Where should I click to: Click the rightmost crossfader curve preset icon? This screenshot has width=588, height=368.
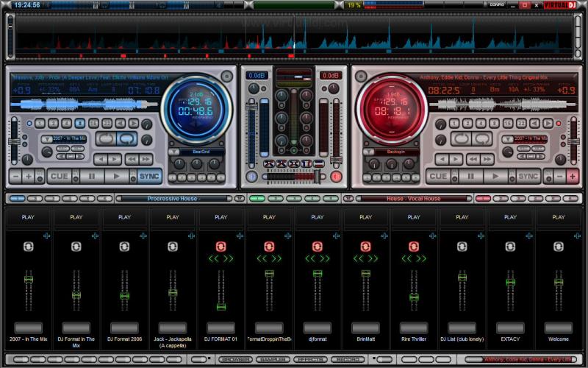click(x=319, y=163)
